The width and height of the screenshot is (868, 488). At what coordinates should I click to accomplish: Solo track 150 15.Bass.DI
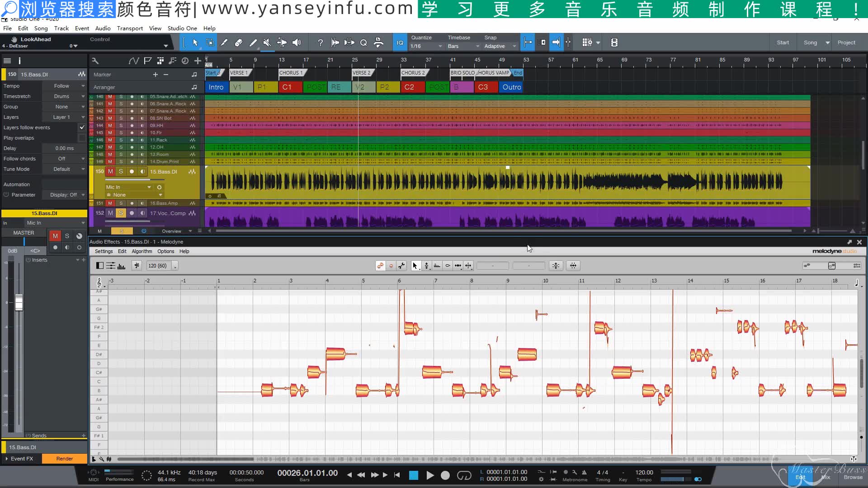click(121, 171)
